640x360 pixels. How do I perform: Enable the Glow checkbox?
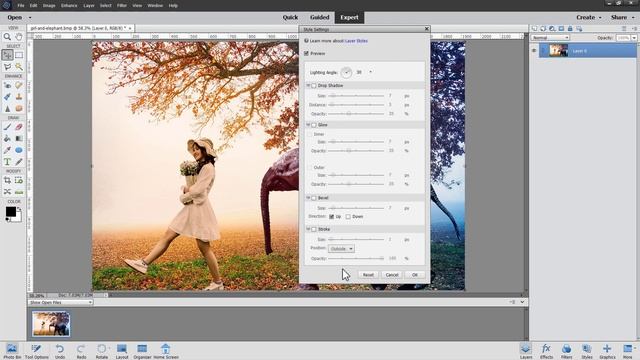[x=314, y=125]
